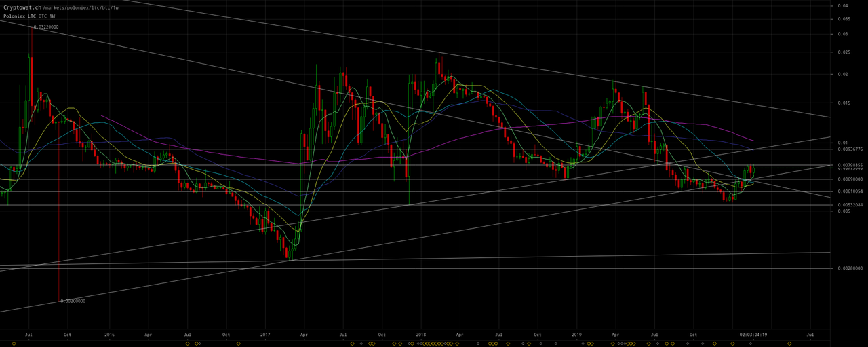Click the 02:03:04:19 countdown timer label
The image size is (868, 347).
[753, 335]
